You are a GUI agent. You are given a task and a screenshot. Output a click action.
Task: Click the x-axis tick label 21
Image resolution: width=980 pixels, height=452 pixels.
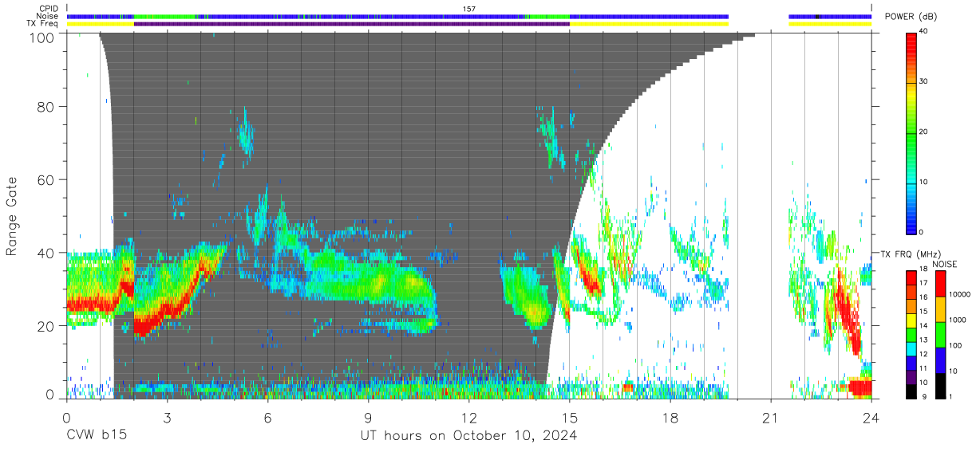[771, 417]
